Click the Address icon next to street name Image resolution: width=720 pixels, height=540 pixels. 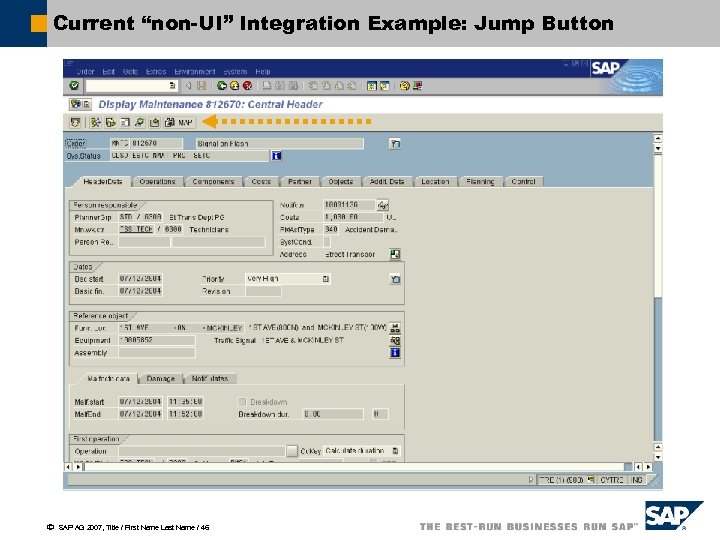(x=395, y=254)
